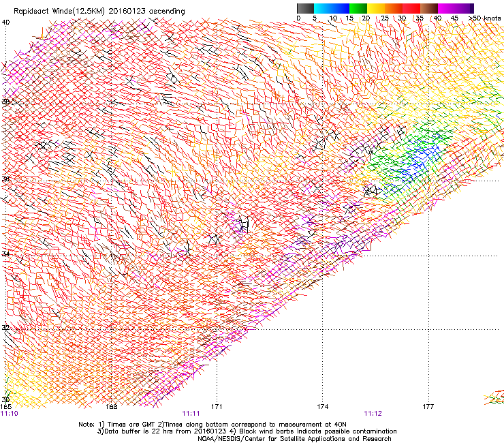The image size is (504, 443).
Task: Click the note line 'Times are GMT'
Action: tap(131, 425)
